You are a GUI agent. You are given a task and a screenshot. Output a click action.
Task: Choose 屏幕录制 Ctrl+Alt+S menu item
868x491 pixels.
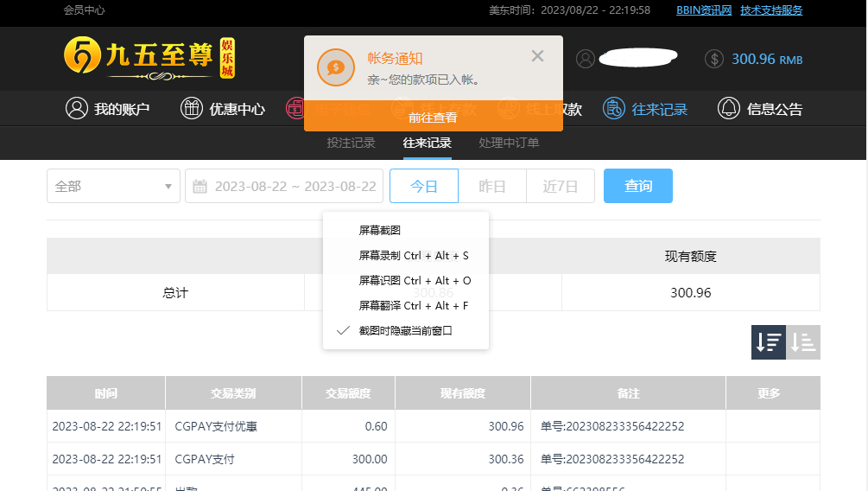click(x=406, y=256)
